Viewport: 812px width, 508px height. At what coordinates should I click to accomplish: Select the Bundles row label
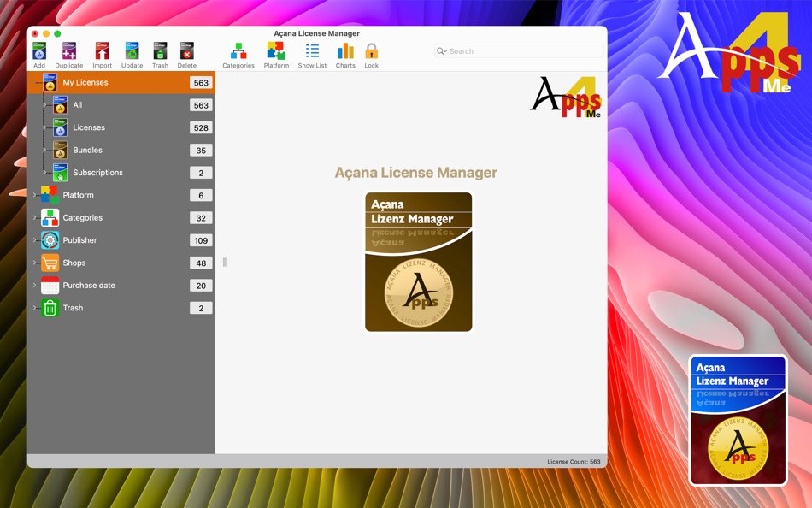[x=87, y=150]
